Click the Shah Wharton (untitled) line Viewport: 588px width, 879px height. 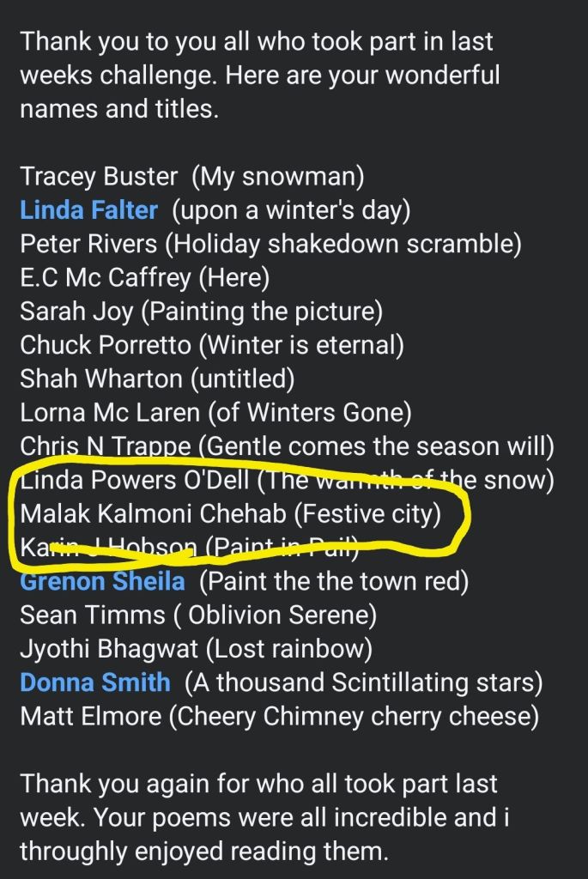point(157,379)
